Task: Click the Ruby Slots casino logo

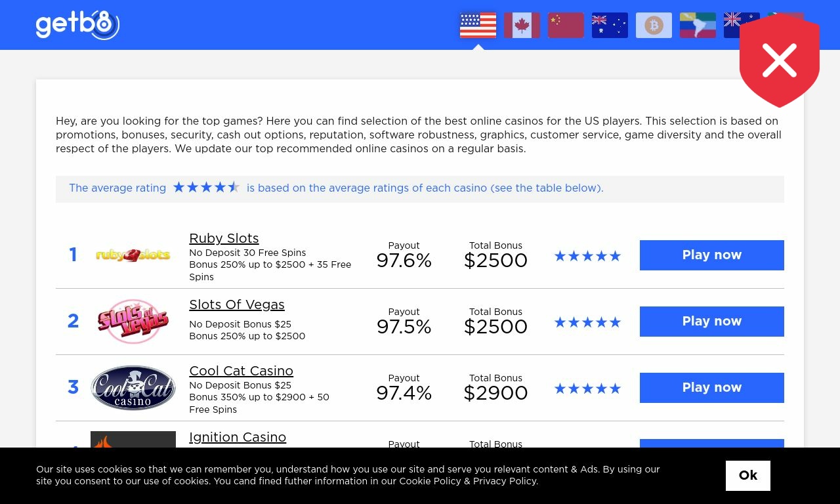Action: (133, 255)
